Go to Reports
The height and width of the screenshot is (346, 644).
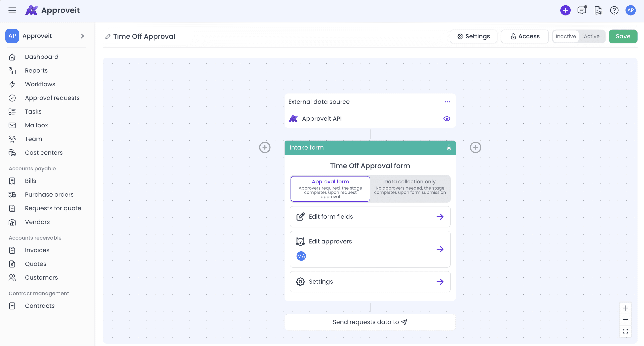point(36,71)
